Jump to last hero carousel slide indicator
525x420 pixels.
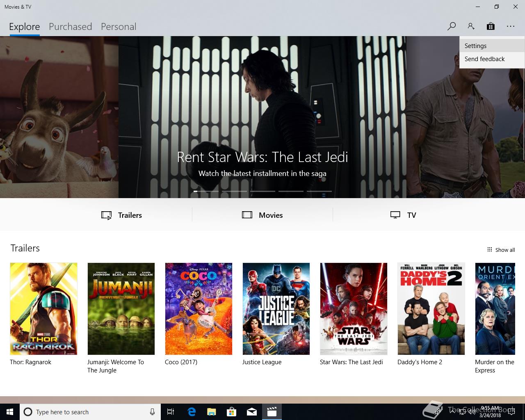(x=319, y=191)
